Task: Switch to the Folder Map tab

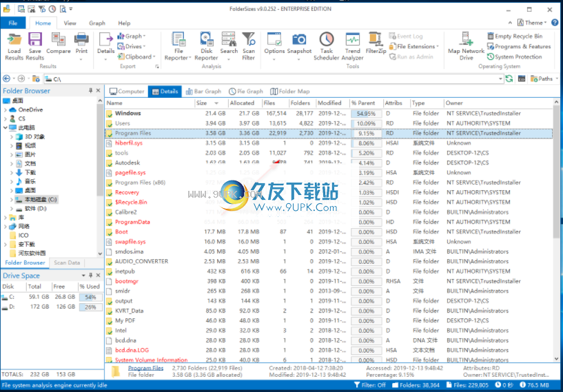Action: 289,91
